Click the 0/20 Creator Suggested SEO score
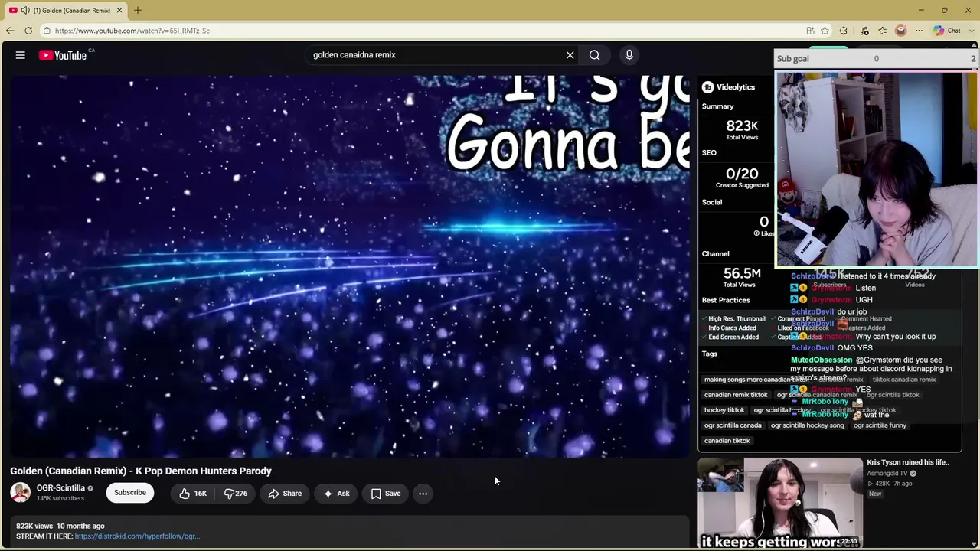Image resolution: width=980 pixels, height=551 pixels. click(742, 178)
